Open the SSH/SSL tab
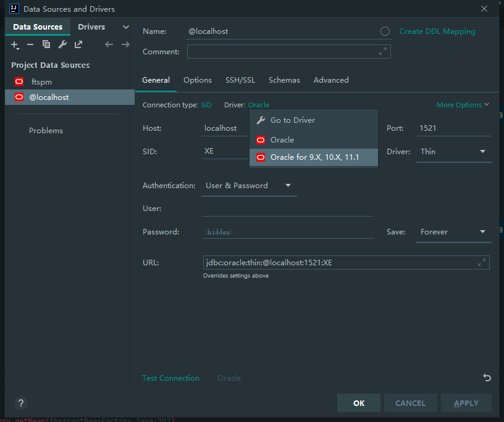This screenshot has width=504, height=422. click(240, 80)
